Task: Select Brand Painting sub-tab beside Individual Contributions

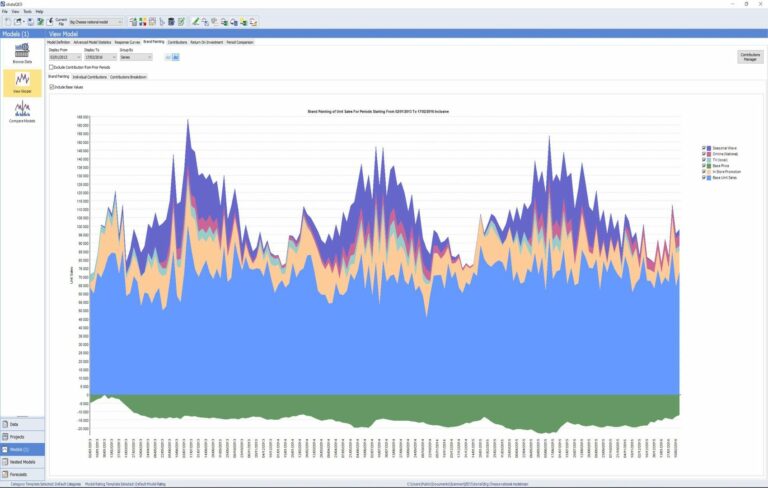Action: (x=59, y=76)
